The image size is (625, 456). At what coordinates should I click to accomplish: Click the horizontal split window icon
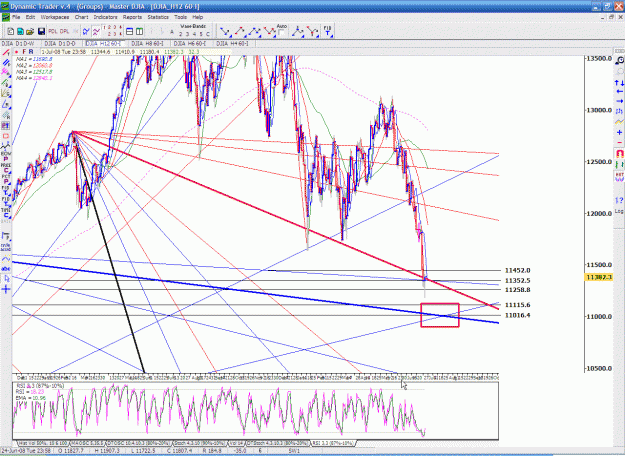click(x=130, y=31)
